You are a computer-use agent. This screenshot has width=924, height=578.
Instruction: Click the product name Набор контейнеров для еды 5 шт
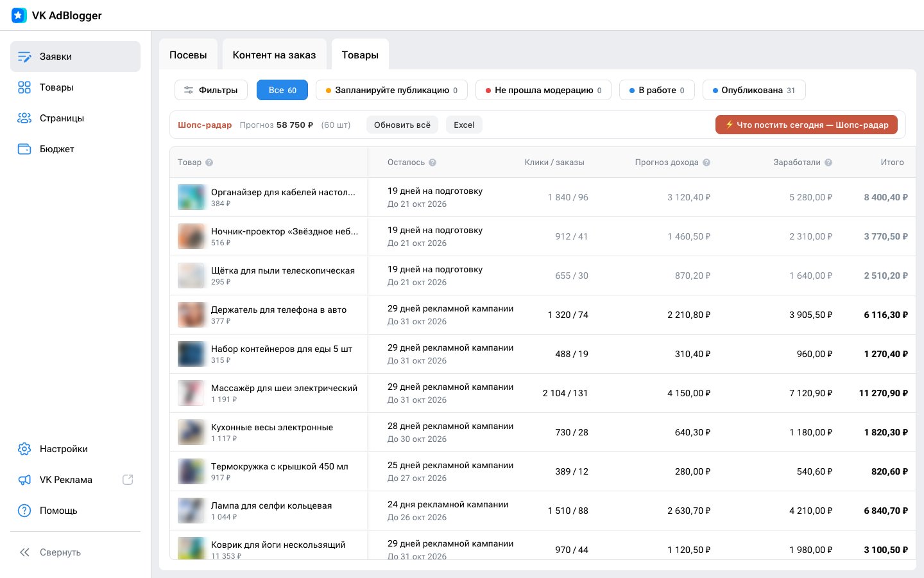click(x=282, y=349)
